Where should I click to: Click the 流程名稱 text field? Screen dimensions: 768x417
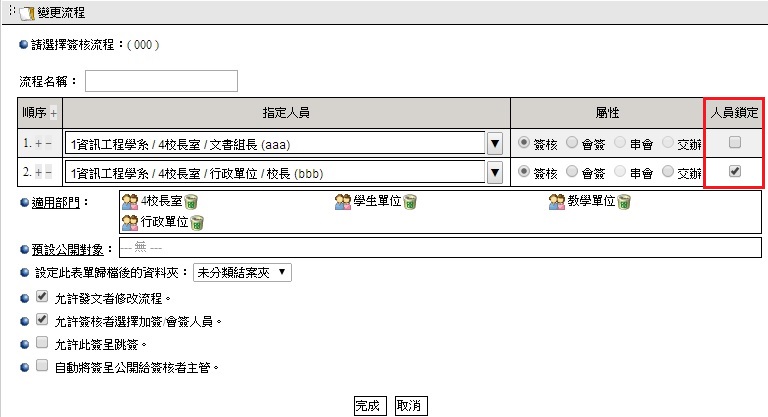(161, 80)
